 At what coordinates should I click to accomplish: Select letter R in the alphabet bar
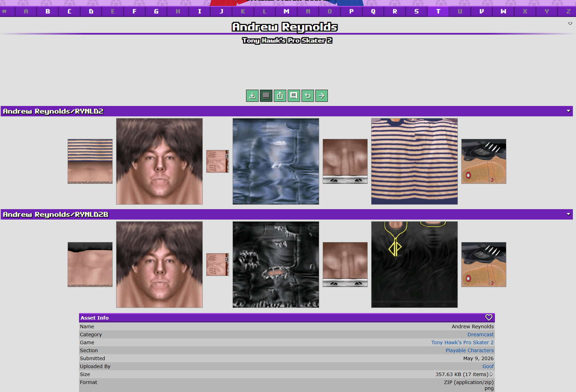pyautogui.click(x=395, y=11)
